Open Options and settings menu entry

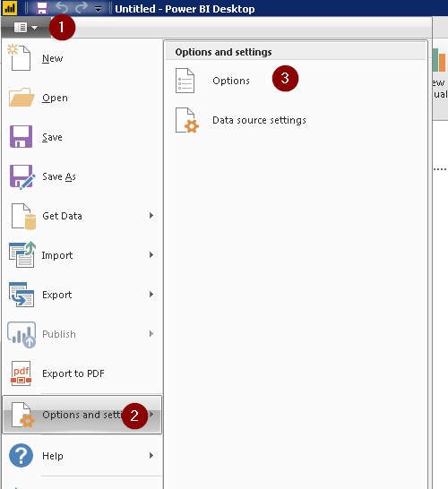coord(82,415)
